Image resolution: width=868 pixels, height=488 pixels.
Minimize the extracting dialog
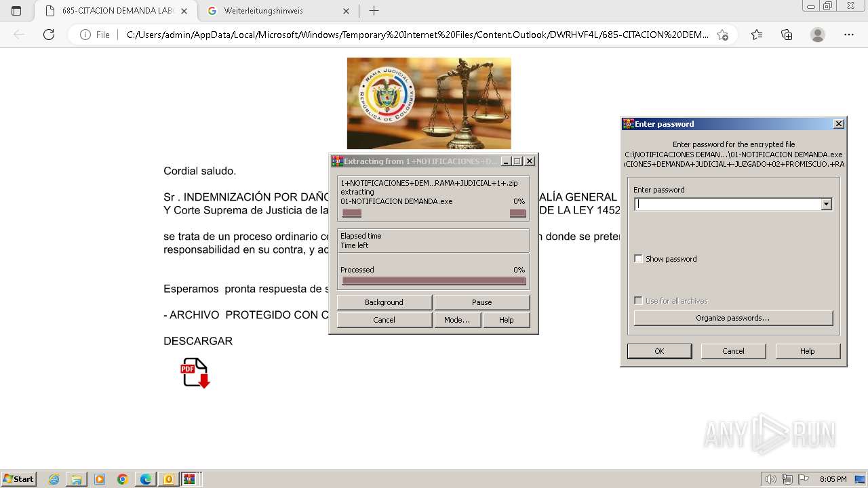pyautogui.click(x=506, y=161)
